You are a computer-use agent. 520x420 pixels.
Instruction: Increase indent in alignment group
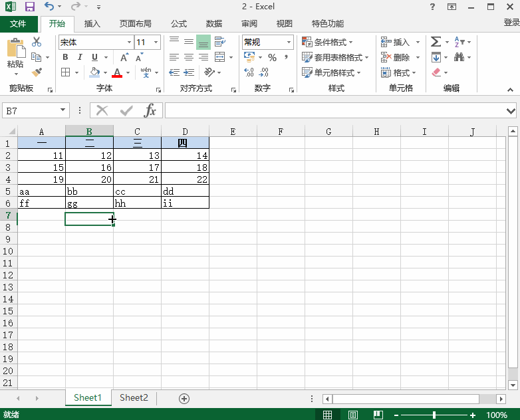click(x=189, y=72)
